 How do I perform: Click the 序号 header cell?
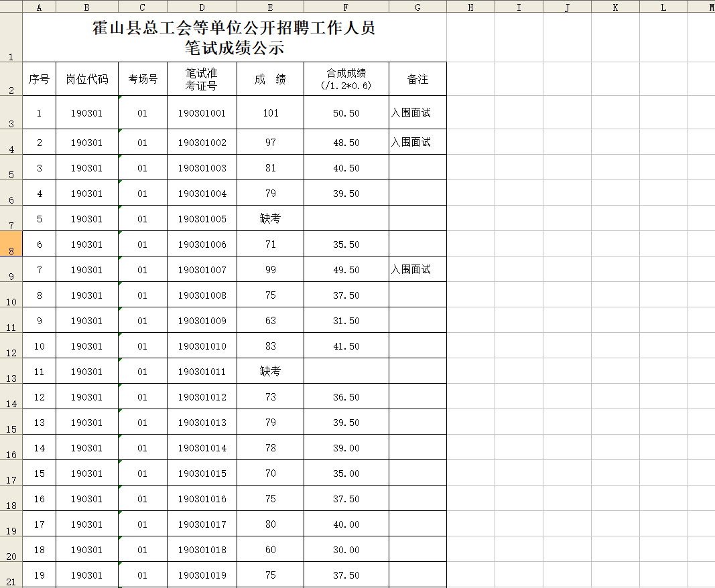tap(40, 79)
